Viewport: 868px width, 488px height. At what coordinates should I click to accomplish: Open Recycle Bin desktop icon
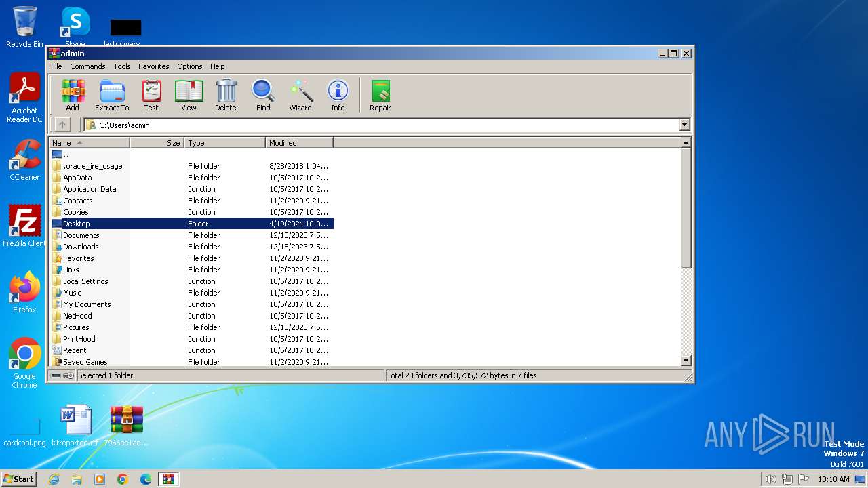tap(24, 27)
